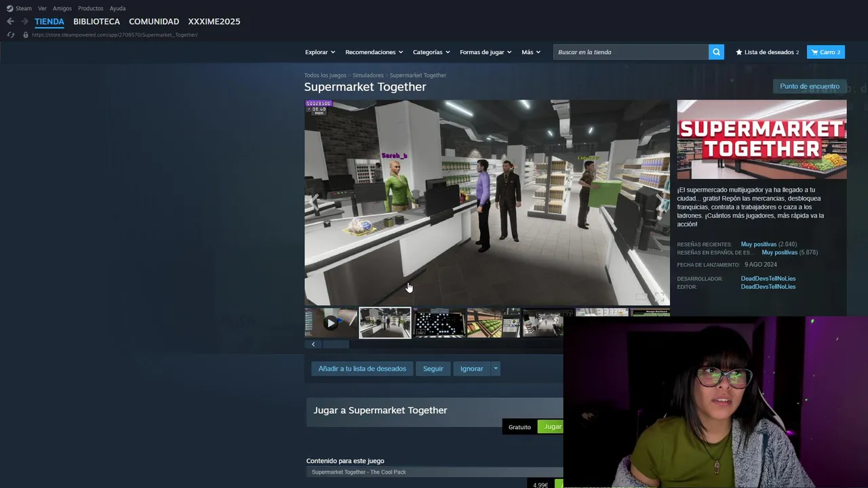Open Punto de encuentro
The height and width of the screenshot is (488, 868).
[810, 86]
